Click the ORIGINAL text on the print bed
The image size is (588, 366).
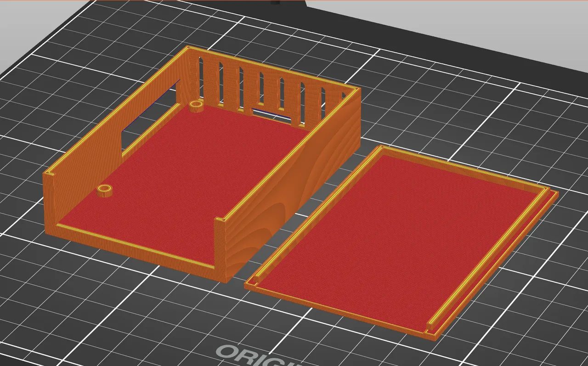click(250, 356)
